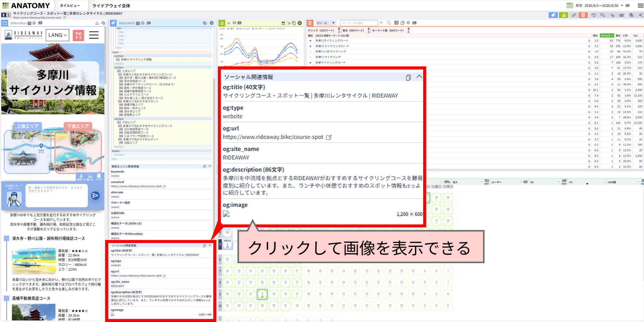
Task: Open the 部分一致 match type dropdown
Action: pos(326,23)
